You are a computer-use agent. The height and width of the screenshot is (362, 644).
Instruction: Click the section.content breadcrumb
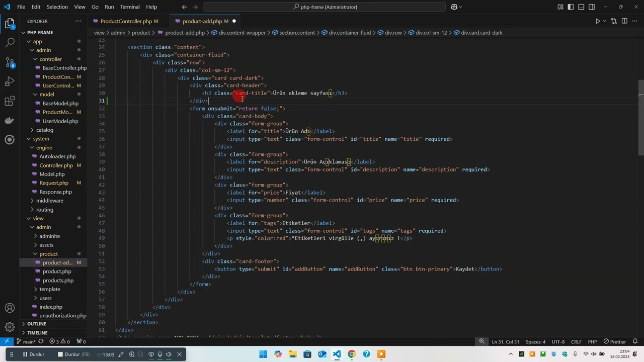(297, 33)
